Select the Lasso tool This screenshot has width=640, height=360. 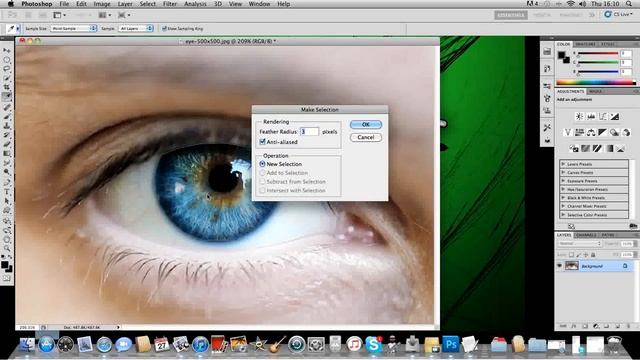[x=7, y=69]
